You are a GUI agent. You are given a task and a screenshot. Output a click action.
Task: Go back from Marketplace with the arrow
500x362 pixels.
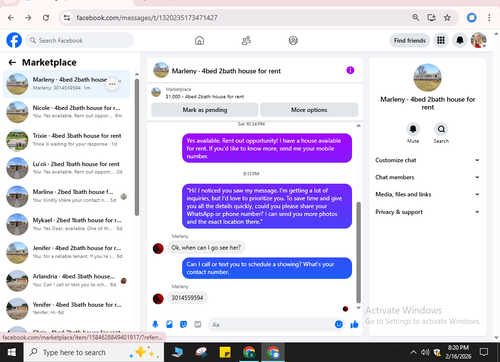[12, 62]
